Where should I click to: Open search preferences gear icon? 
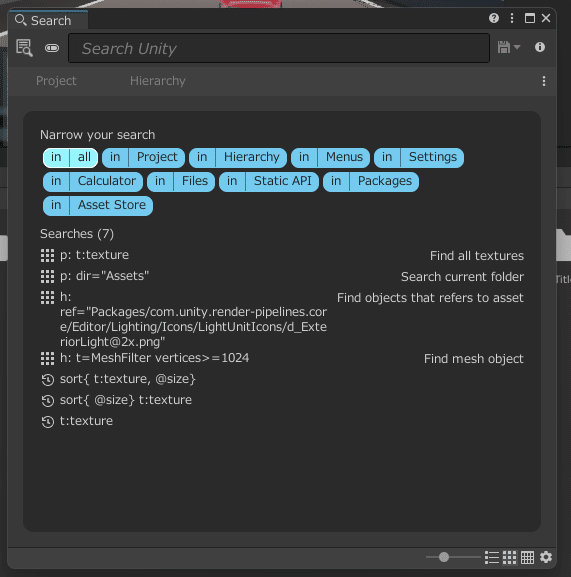coord(546,557)
